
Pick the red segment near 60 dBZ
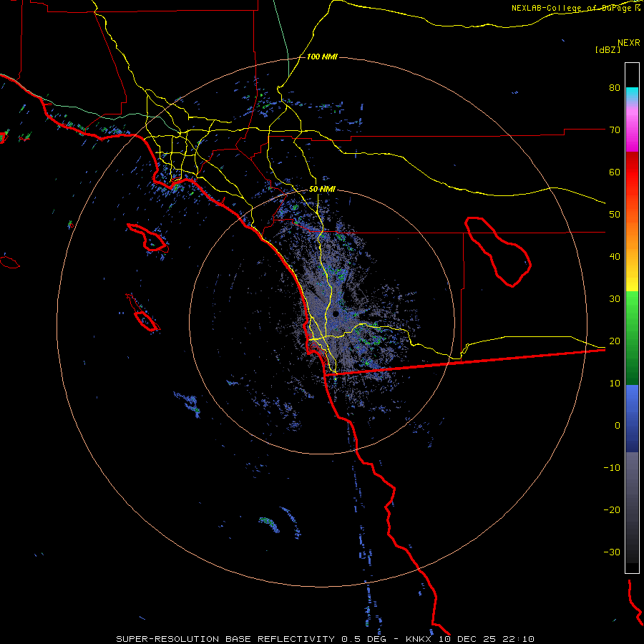coord(632,172)
